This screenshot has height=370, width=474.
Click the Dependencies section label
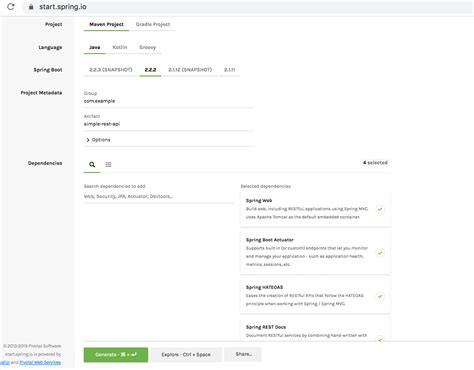[x=45, y=163]
